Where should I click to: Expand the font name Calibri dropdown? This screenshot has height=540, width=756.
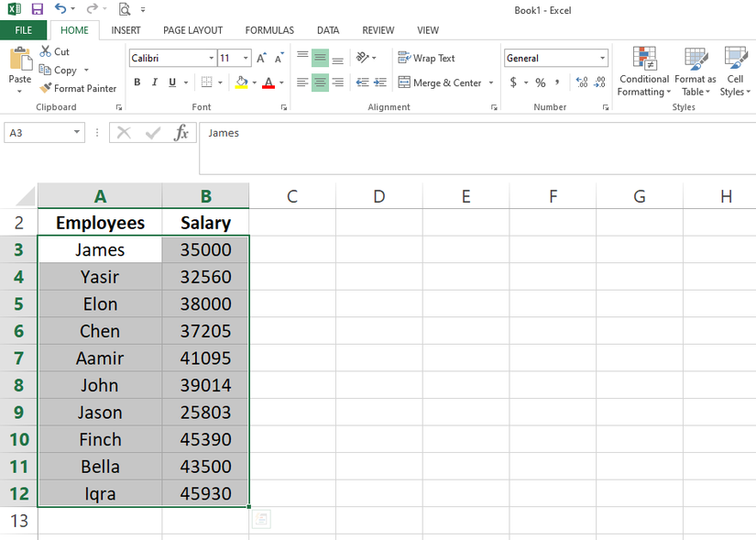tap(212, 58)
